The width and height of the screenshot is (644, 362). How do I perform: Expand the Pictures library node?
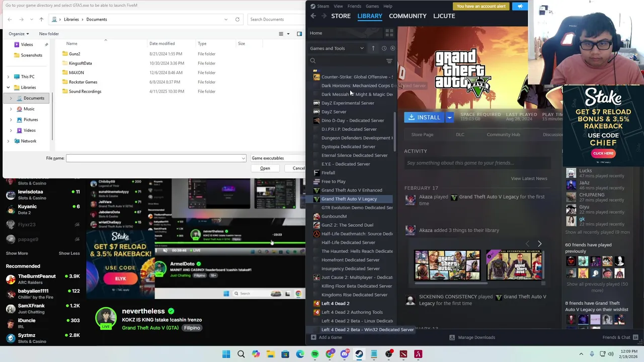[x=11, y=120]
